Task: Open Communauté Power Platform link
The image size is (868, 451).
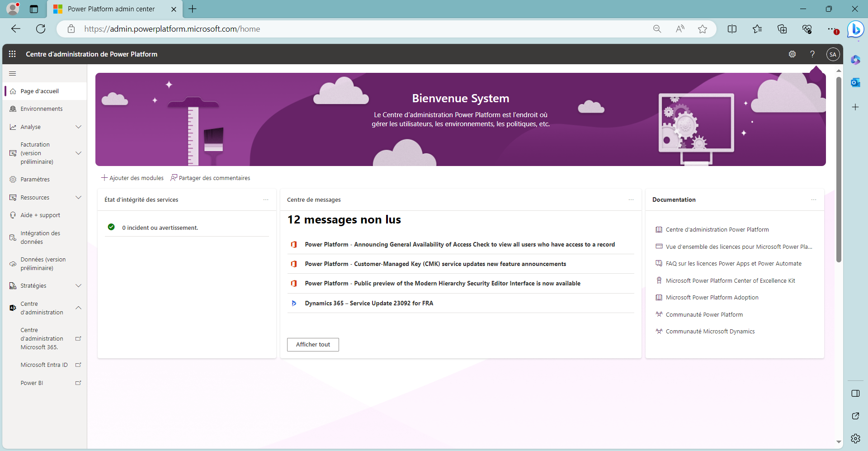Action: point(704,315)
